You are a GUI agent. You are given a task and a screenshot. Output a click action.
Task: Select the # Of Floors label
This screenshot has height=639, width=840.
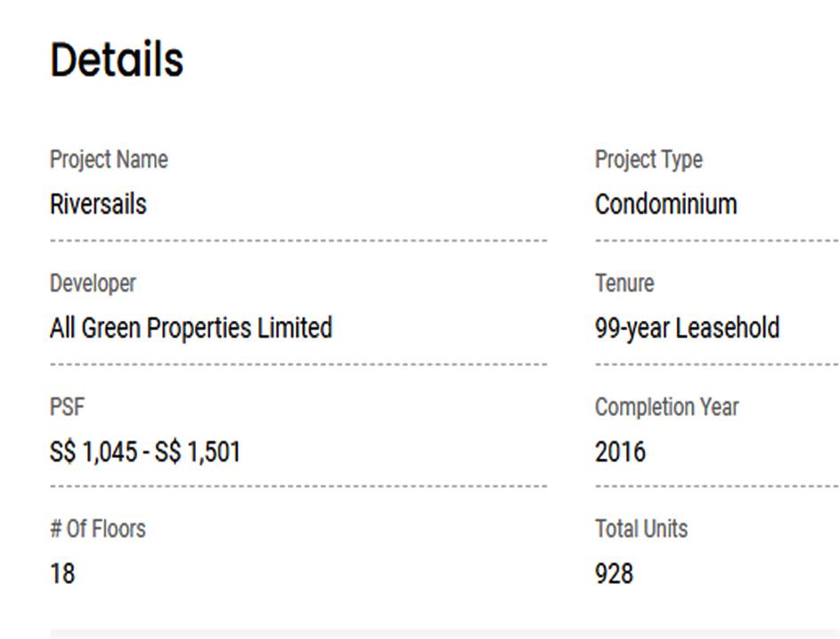pos(97,528)
